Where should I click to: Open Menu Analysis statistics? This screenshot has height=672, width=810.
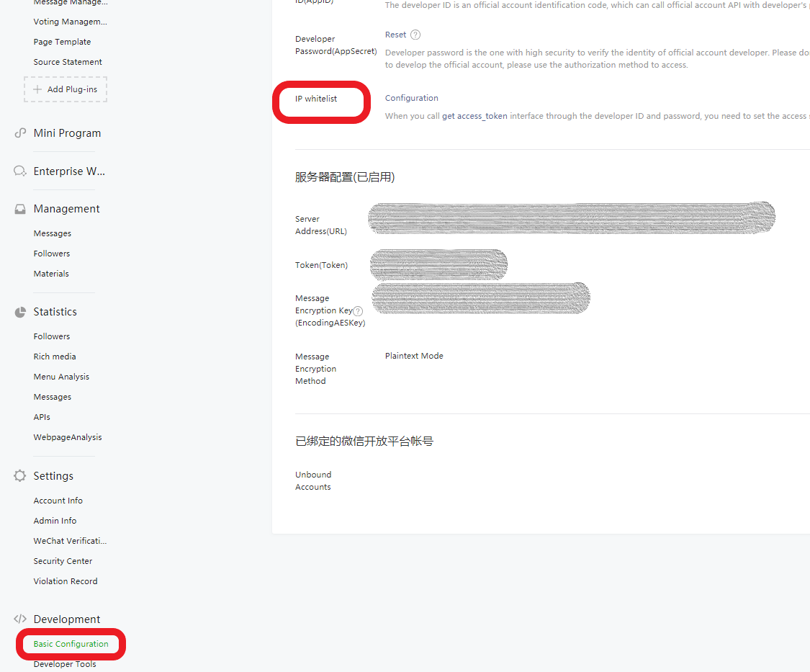[61, 377]
